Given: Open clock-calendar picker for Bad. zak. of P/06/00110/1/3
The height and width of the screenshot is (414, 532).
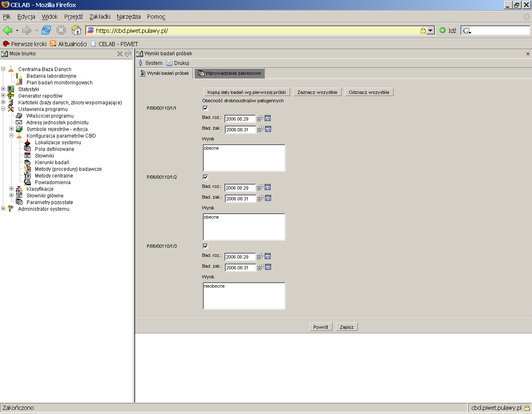Looking at the screenshot, I should point(260,267).
